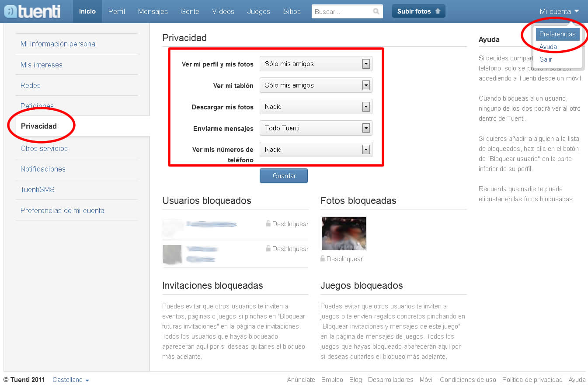Viewport: 588px width, 392px height.
Task: Open Mis intereses in the sidebar
Action: [x=42, y=65]
